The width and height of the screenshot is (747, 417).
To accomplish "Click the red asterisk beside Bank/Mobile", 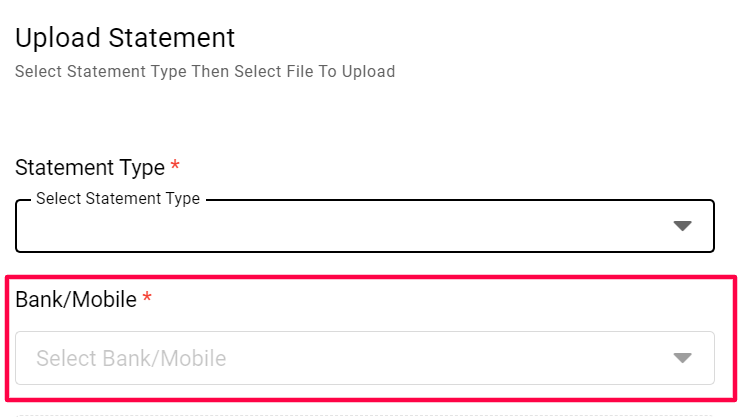I will click(147, 299).
